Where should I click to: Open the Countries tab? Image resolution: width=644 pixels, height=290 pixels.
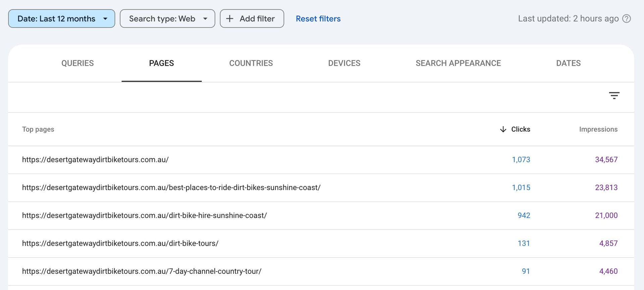point(251,63)
